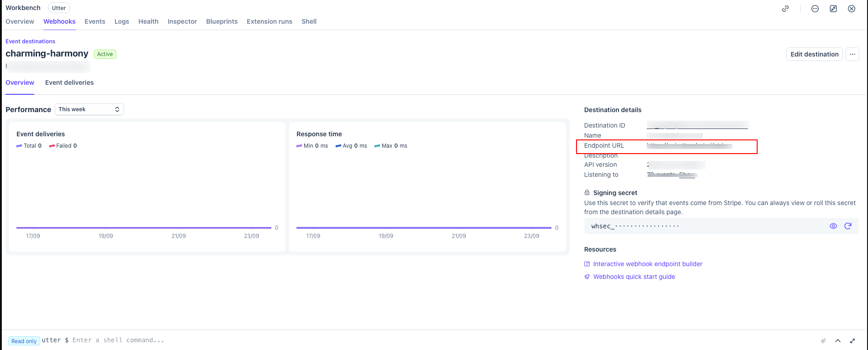Viewport: 868px width, 350px height.
Task: Click the Signing secret heading
Action: tap(615, 193)
